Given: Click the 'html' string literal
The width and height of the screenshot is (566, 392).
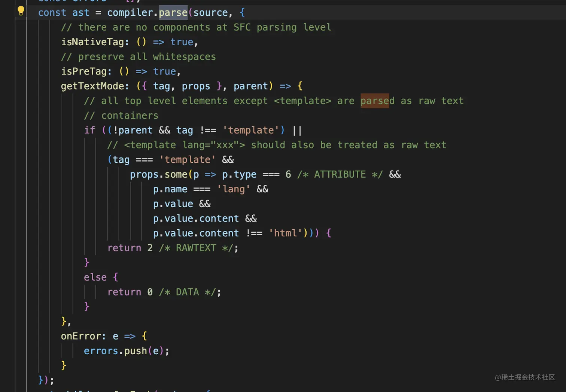Looking at the screenshot, I should click(286, 233).
